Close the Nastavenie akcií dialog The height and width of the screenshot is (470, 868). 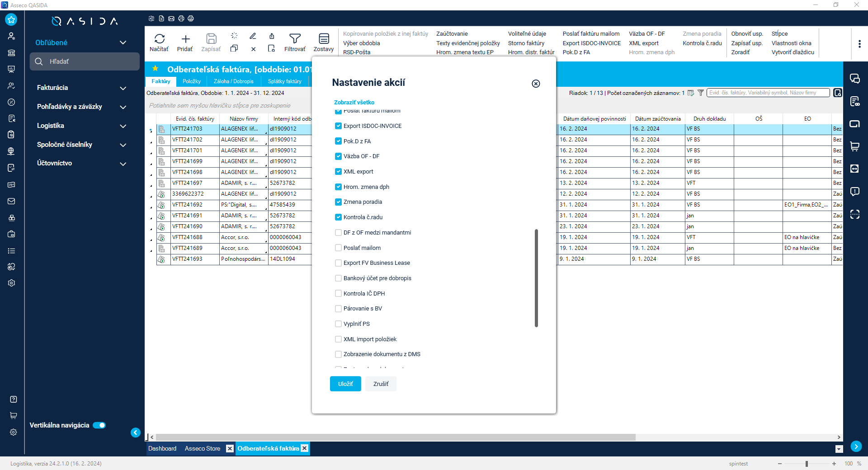coord(536,84)
